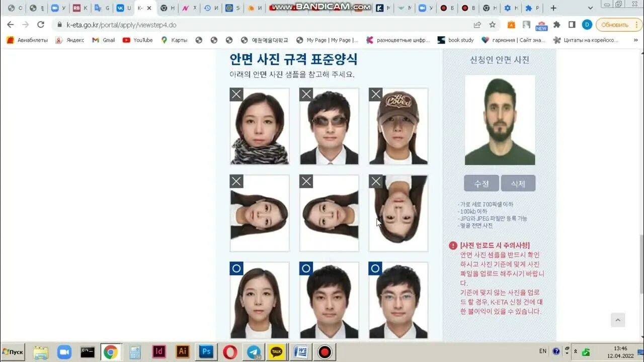Screen dimensions: 644x362
Task: Click the accepted woman sample photo
Action: click(x=260, y=300)
